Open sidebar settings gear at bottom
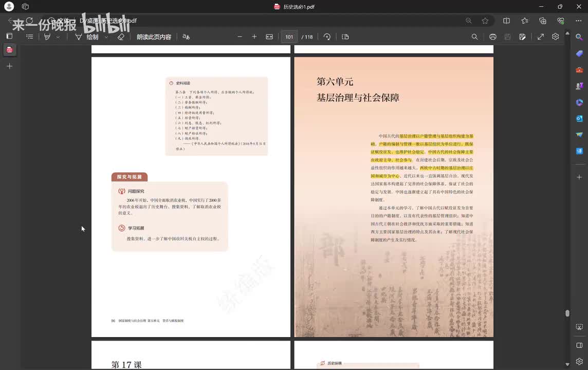The width and height of the screenshot is (588, 370). coord(579,361)
